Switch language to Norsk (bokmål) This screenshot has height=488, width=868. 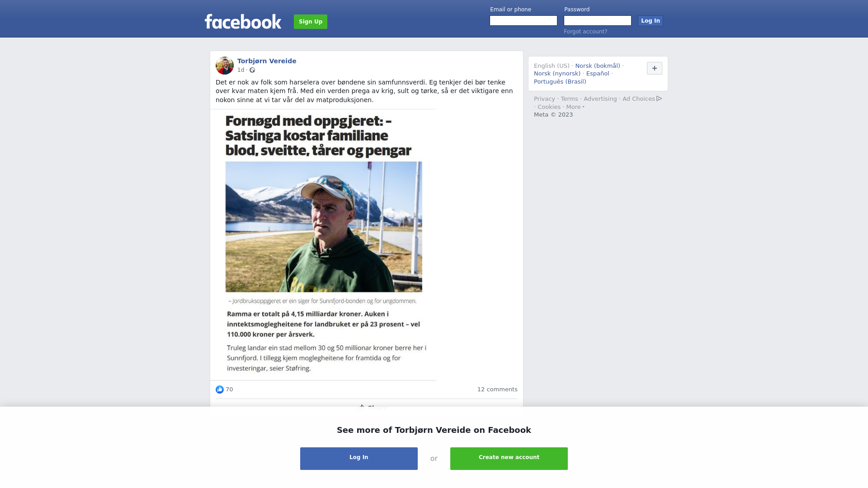[x=598, y=66]
